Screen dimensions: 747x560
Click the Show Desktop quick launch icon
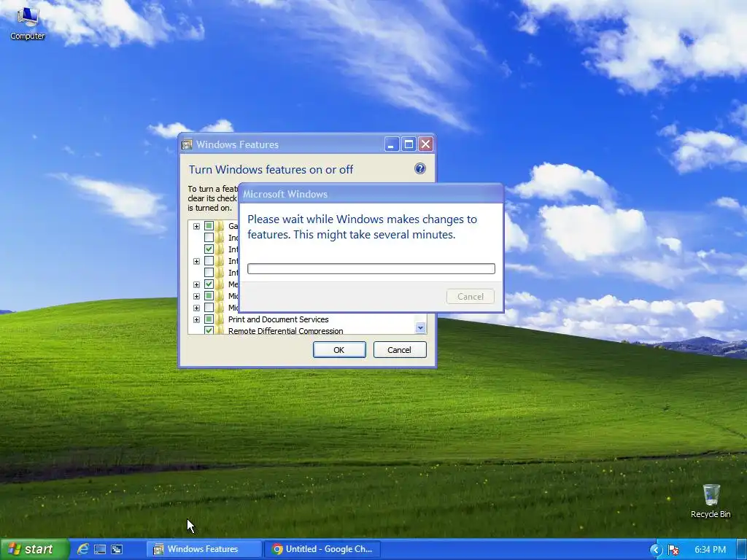coord(99,550)
